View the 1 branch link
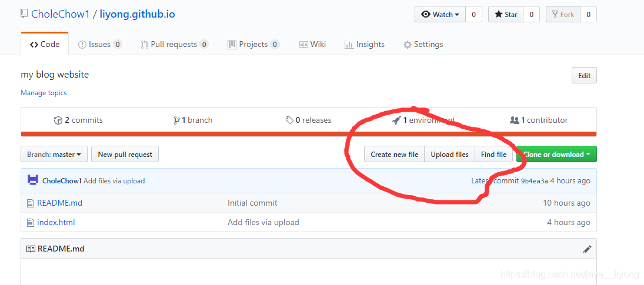Image resolution: width=644 pixels, height=285 pixels. (x=193, y=120)
